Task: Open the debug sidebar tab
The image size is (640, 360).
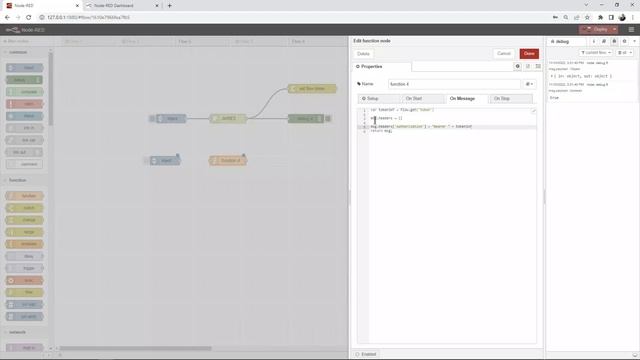Action: 567,41
